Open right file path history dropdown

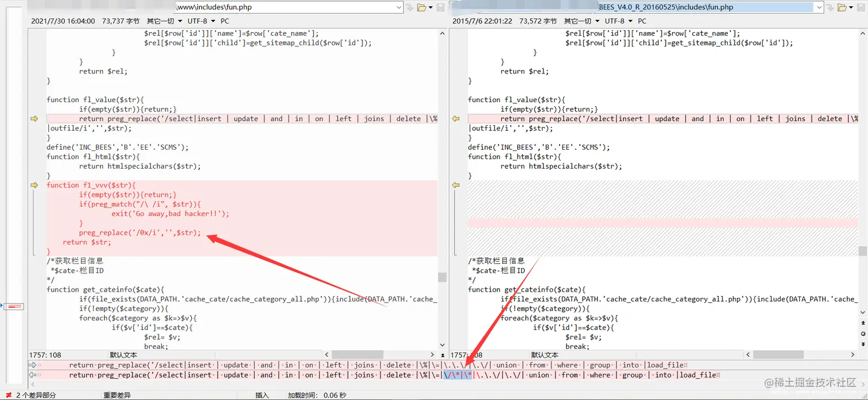tap(819, 7)
